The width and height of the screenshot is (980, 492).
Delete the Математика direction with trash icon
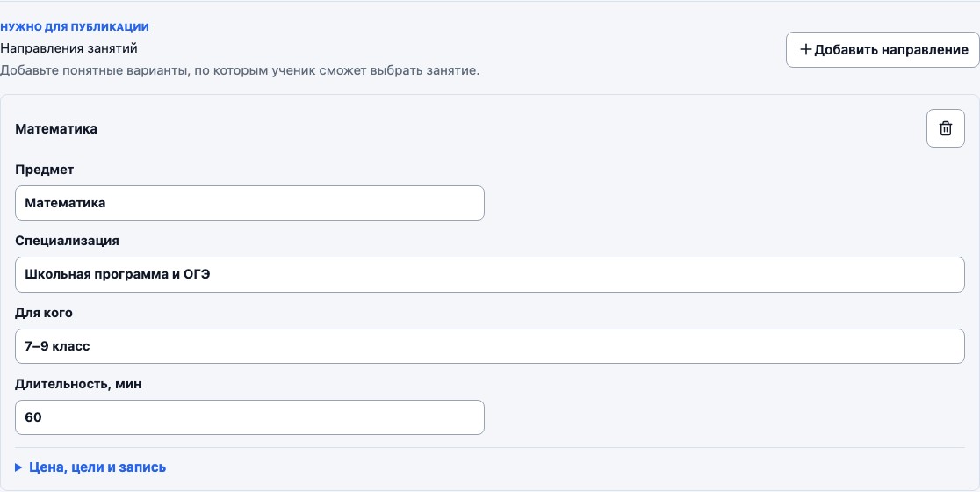[945, 128]
